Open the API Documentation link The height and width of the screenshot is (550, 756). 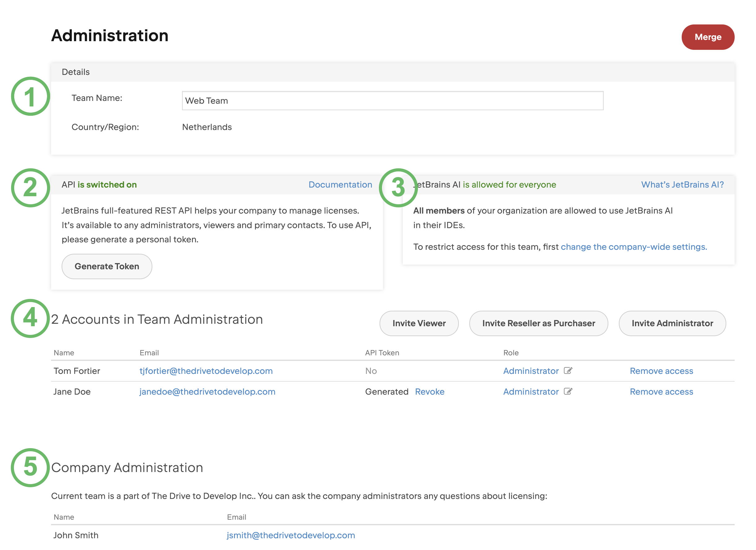coord(340,185)
